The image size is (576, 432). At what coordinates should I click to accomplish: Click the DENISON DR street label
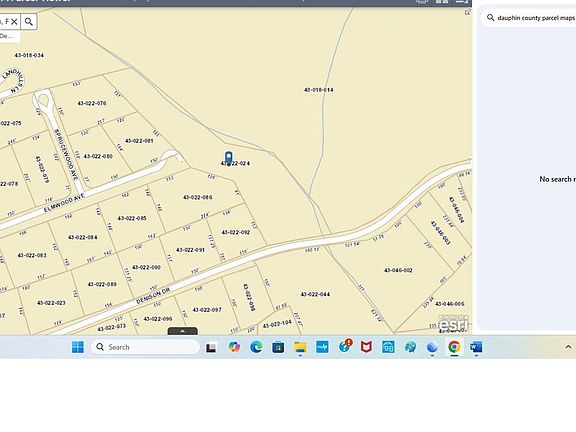point(153,296)
